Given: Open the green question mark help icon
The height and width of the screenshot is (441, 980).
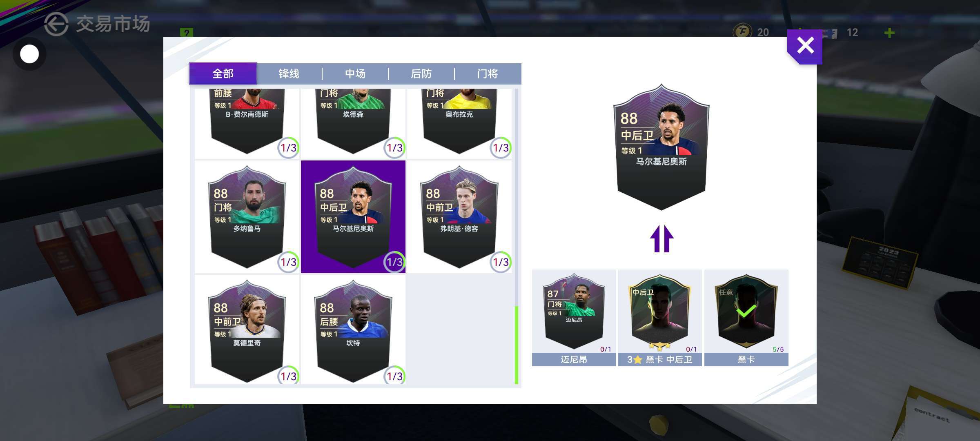Looking at the screenshot, I should pos(187,33).
